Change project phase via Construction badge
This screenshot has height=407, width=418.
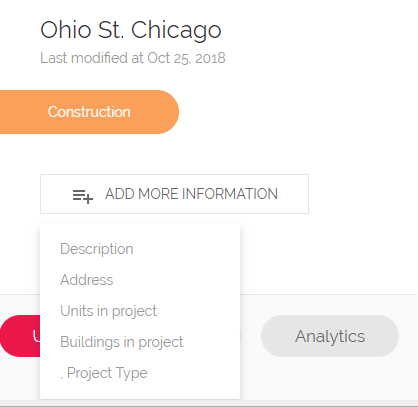pyautogui.click(x=89, y=112)
